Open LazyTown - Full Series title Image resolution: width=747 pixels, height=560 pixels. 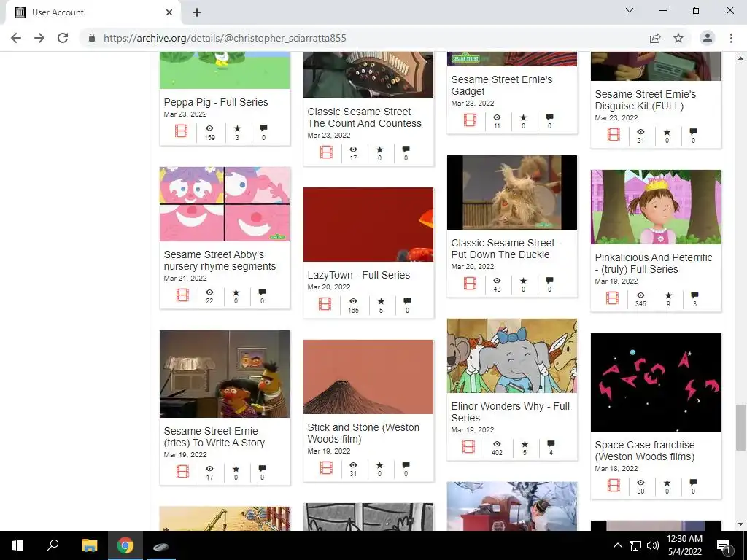click(x=359, y=275)
